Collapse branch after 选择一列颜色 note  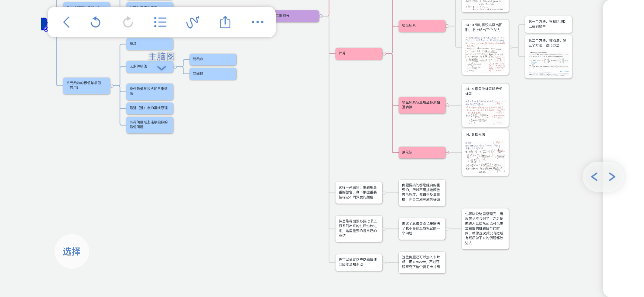[x=384, y=193]
